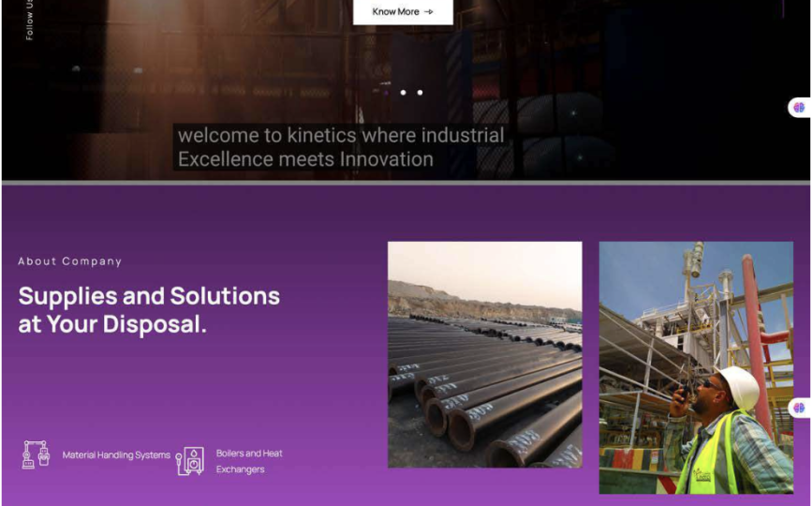Open the brain icon widget beside hero banner
Viewport: 812px width, 506px height.
(x=799, y=108)
